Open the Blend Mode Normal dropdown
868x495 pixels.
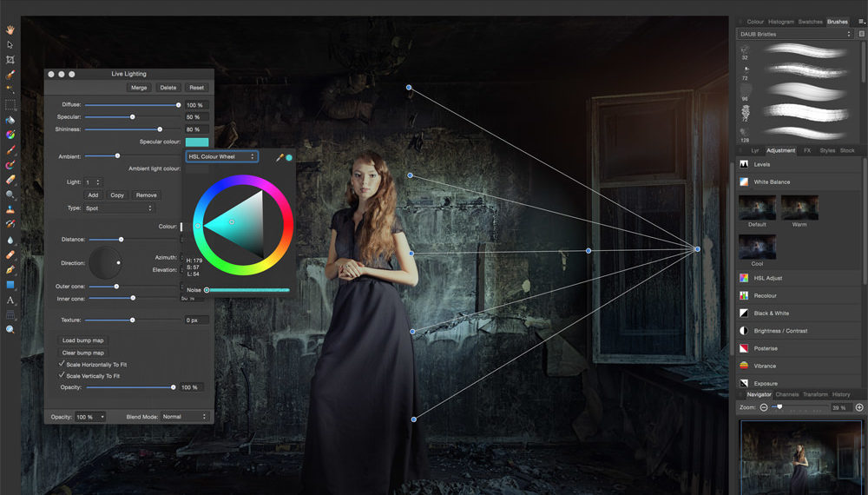[184, 416]
